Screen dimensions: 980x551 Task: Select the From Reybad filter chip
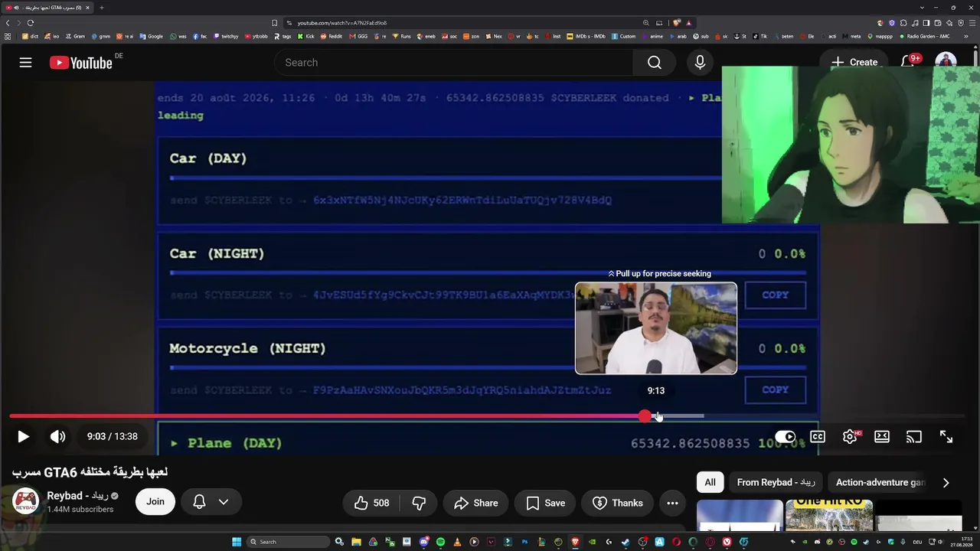pyautogui.click(x=776, y=482)
